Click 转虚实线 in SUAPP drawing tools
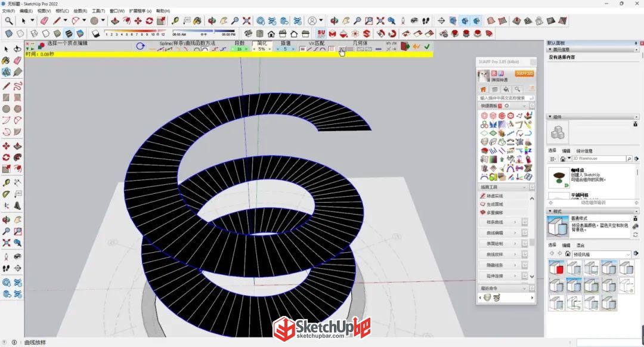 [494, 196]
